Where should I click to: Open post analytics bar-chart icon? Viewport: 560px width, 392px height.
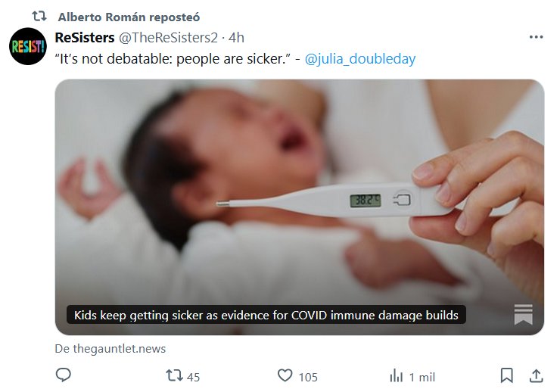pyautogui.click(x=396, y=375)
